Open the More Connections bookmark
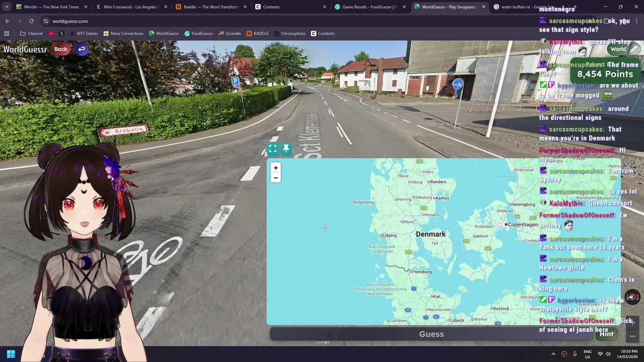The width and height of the screenshot is (644, 362). point(123,33)
